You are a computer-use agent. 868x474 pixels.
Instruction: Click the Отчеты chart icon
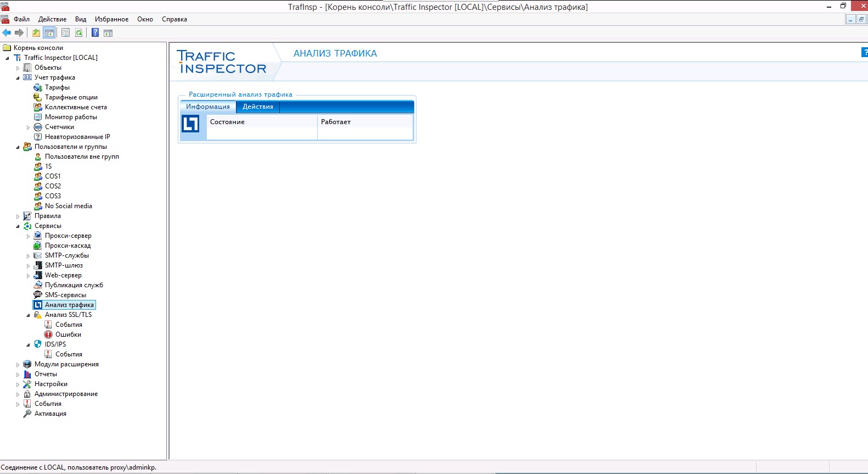point(27,374)
